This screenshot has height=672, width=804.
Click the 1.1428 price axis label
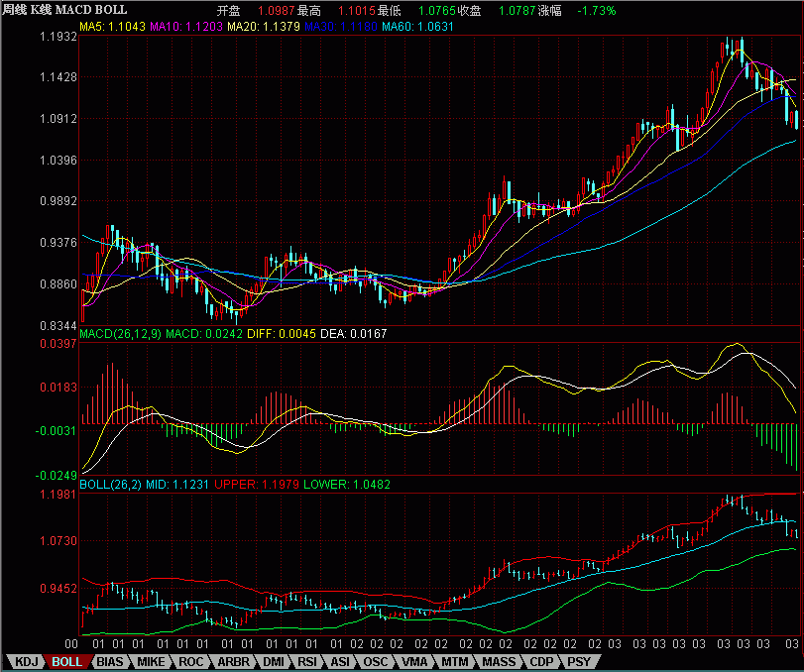[x=58, y=77]
